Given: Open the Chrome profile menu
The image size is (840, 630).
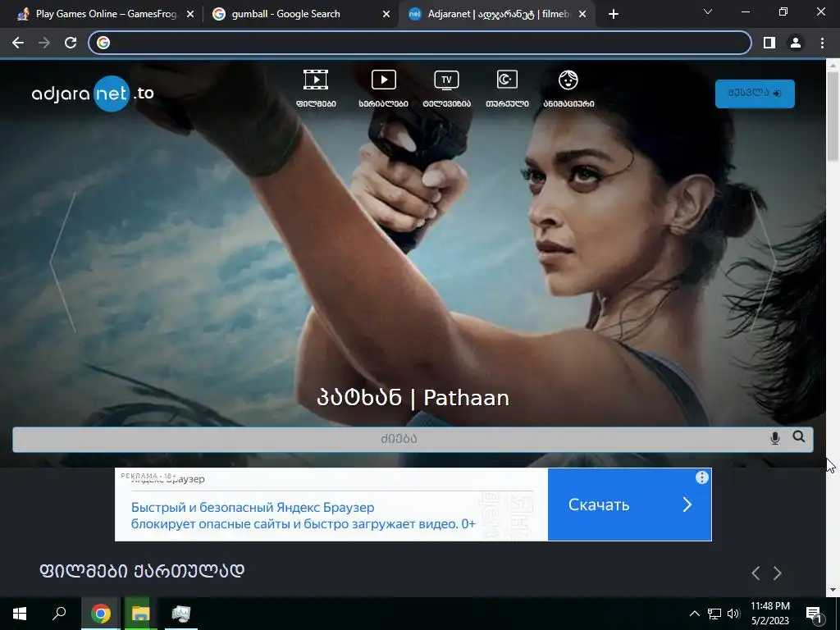Looking at the screenshot, I should point(796,43).
